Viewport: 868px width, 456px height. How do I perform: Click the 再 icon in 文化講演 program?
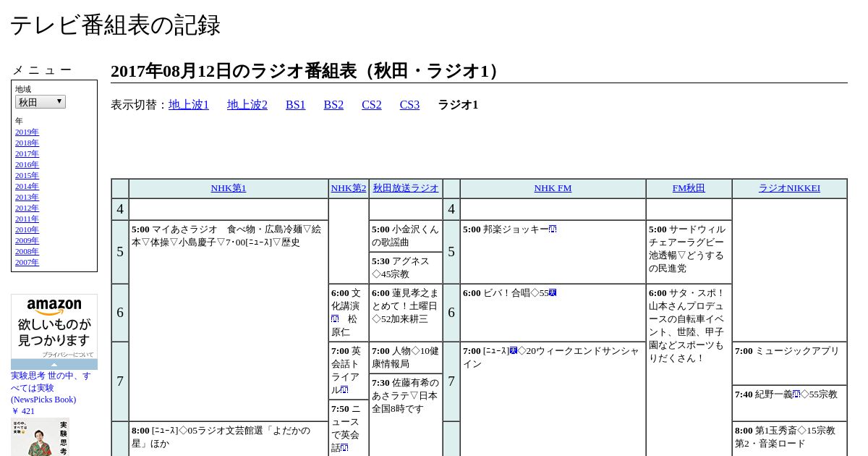[335, 319]
